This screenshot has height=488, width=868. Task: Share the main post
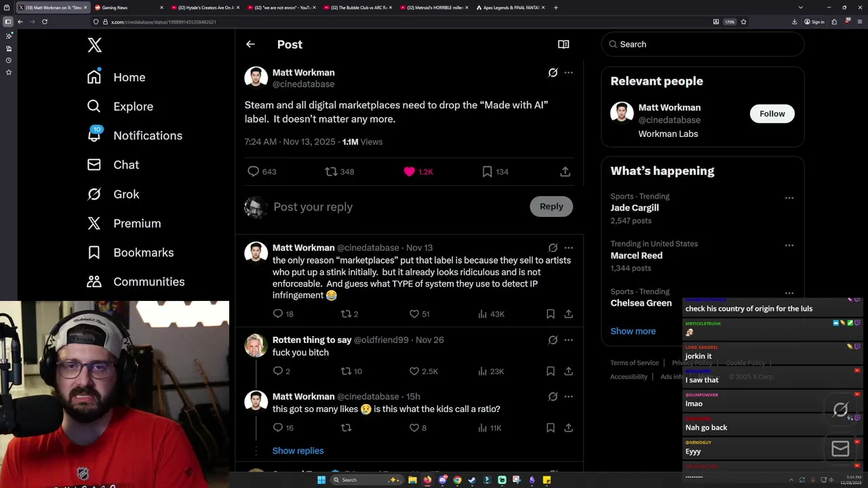point(565,171)
